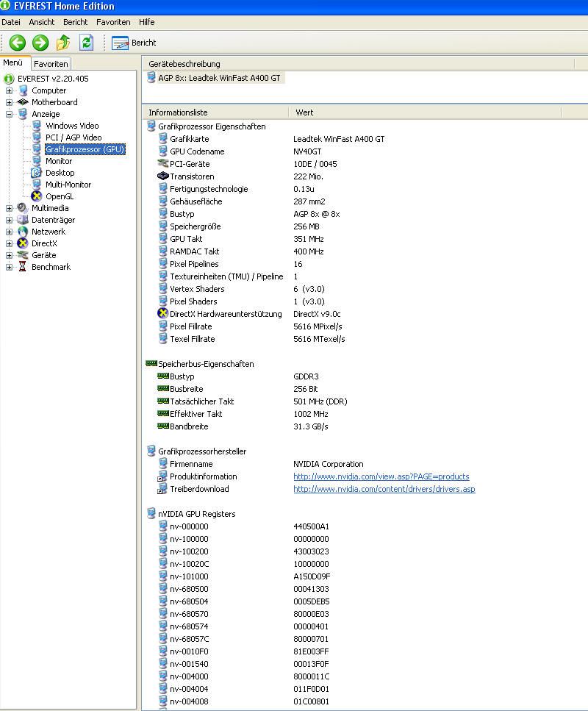Select the Effektiver Takt row
This screenshot has width=588, height=711.
coord(196,414)
